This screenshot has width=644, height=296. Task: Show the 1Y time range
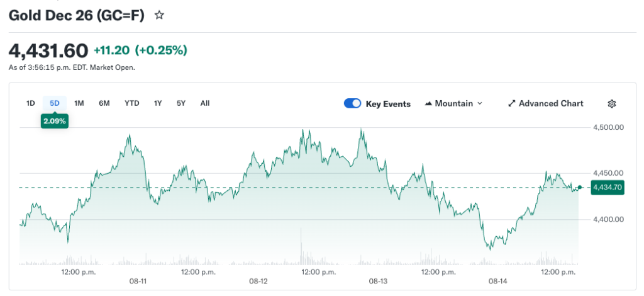pyautogui.click(x=158, y=103)
